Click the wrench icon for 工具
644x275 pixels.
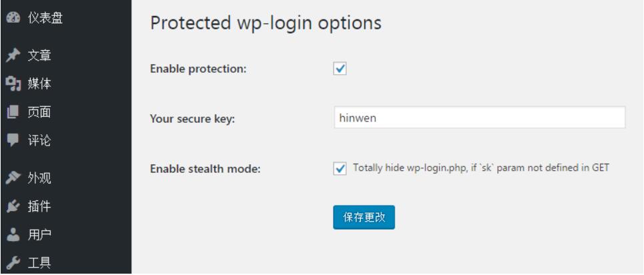[x=13, y=264]
